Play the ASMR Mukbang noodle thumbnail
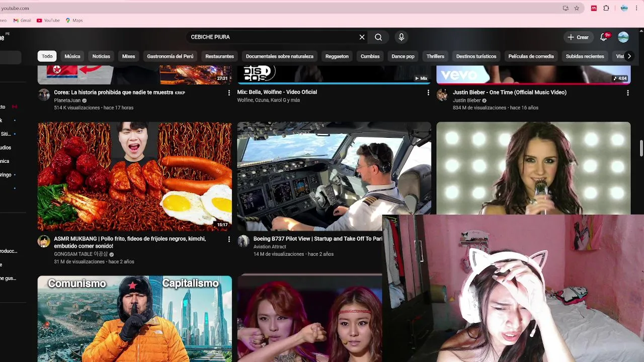Screen dimensions: 644x362 coord(135,176)
